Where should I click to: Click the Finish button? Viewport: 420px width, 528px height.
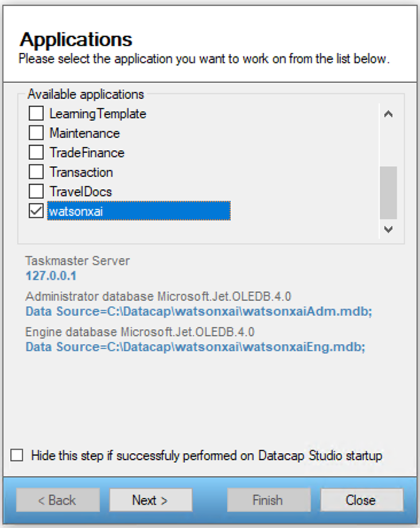coord(267,500)
